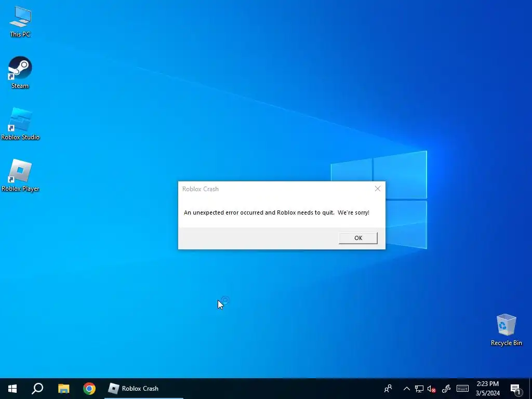Open the People icon in system tray

[x=388, y=389]
